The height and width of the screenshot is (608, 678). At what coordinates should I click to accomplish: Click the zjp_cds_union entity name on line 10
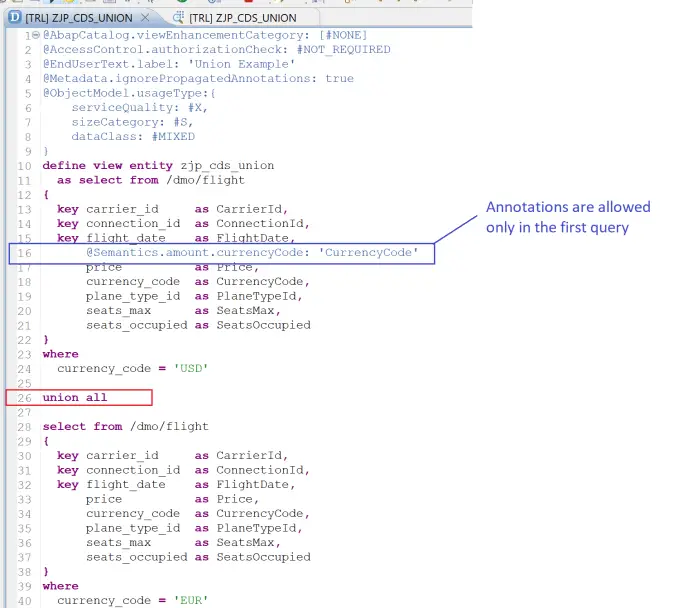point(227,166)
